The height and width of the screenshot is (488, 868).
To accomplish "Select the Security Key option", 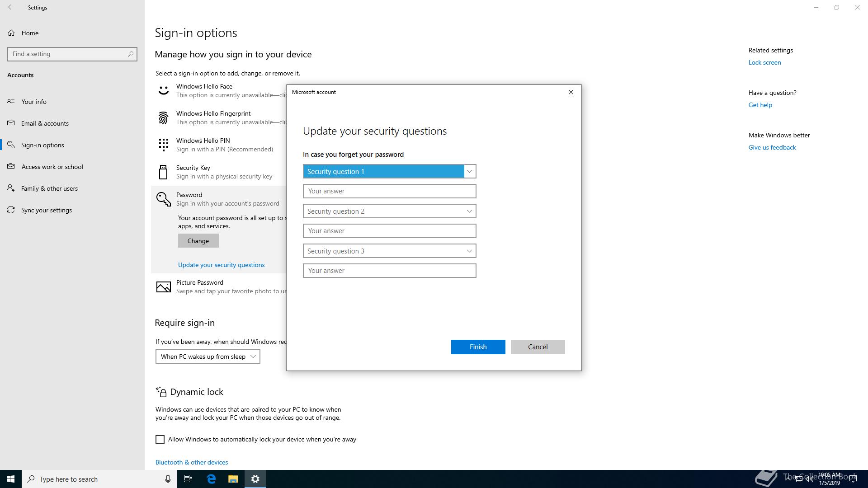I will coord(219,172).
